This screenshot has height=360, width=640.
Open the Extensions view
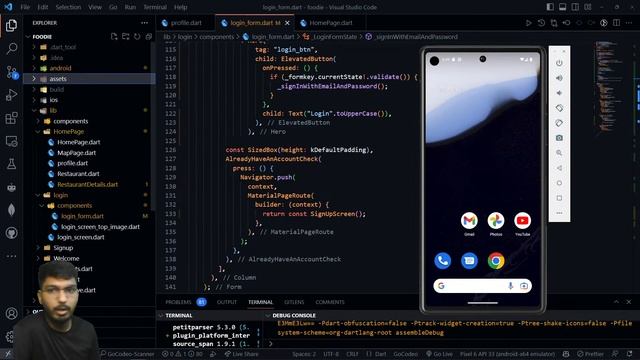pyautogui.click(x=11, y=118)
